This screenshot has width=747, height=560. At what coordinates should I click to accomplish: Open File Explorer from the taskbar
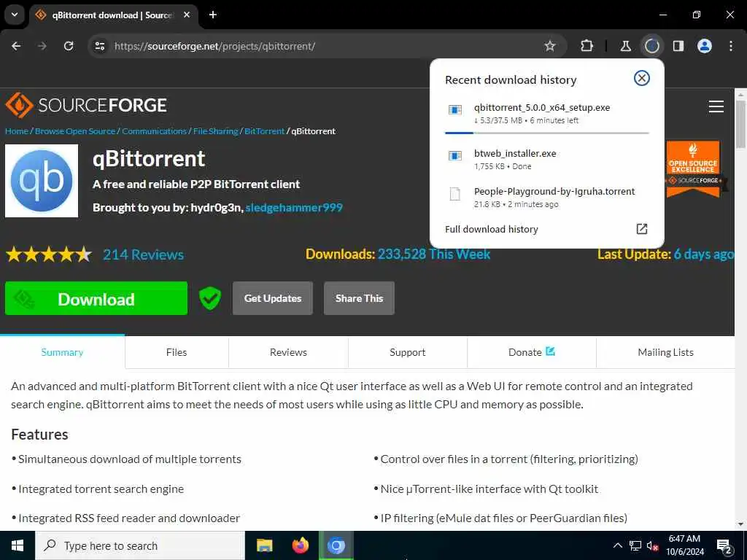point(264,545)
